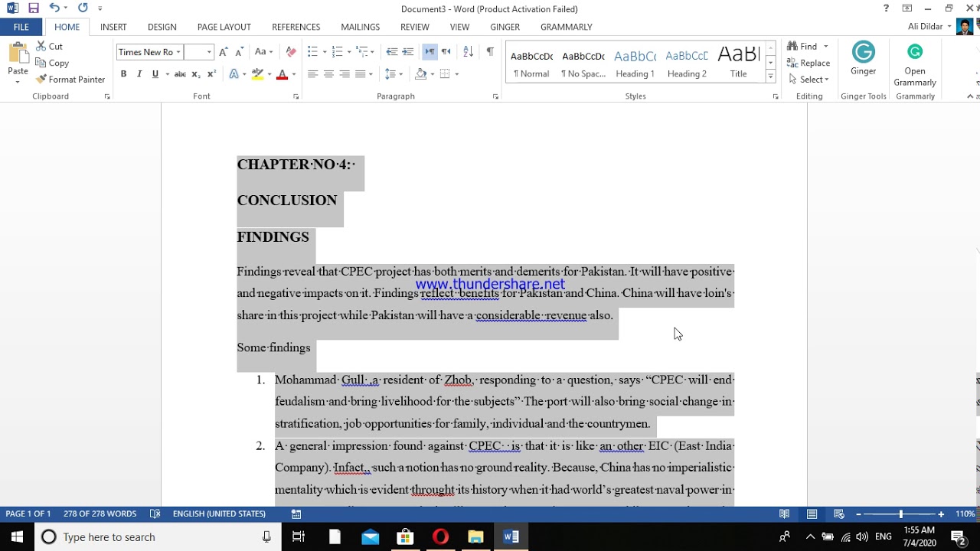Open Word Help question mark
This screenshot has width=980, height=551.
(x=886, y=8)
